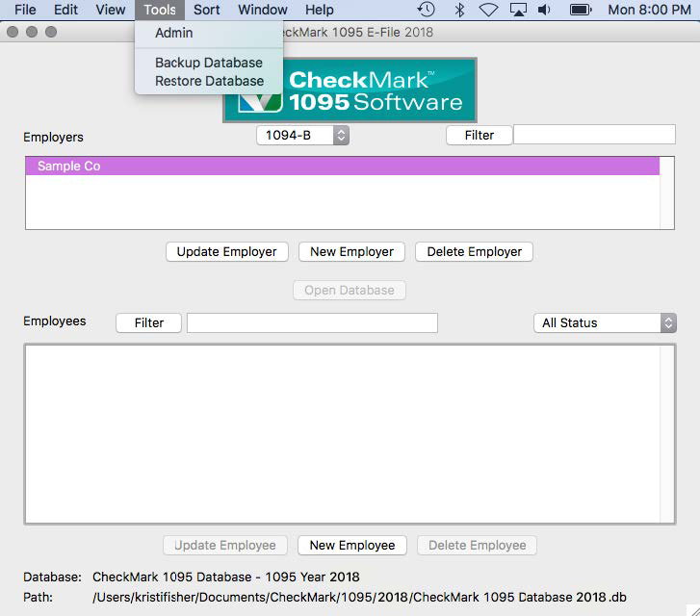Click the volume speaker icon
The width and height of the screenshot is (700, 616).
545,10
